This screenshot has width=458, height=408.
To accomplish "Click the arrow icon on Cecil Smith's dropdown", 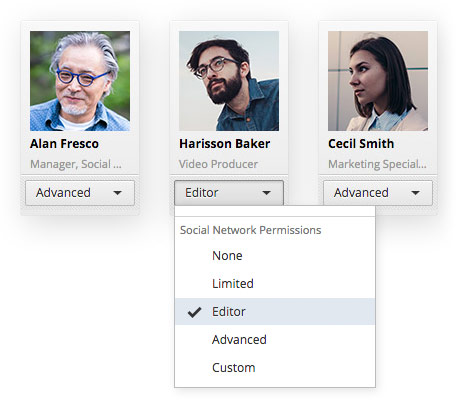I will [415, 193].
